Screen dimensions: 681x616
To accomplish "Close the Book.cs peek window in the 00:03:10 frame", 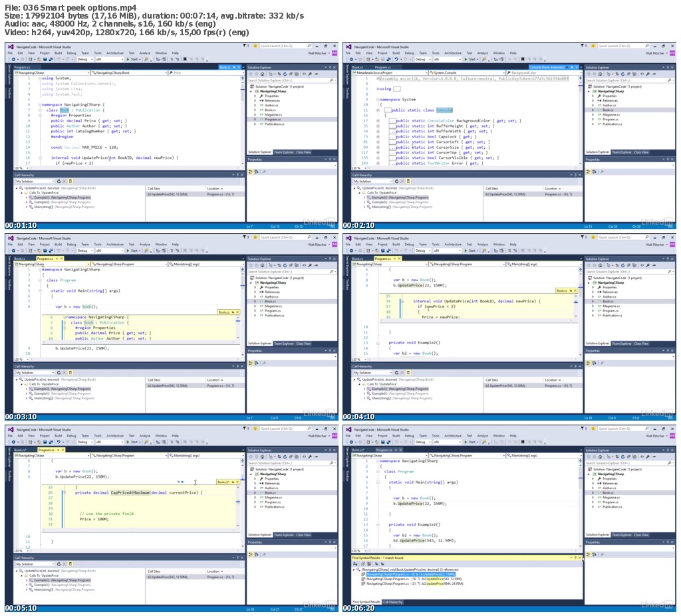I will tap(237, 312).
